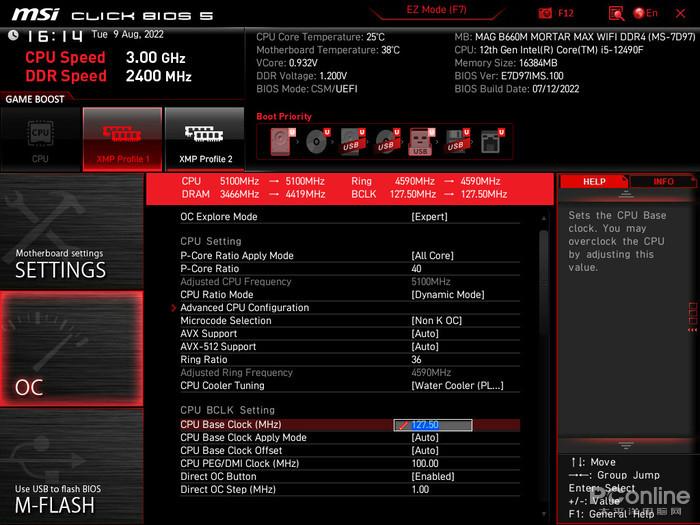Change CPU Base Clock Apply Mode setting
Screen dimensions: 700x525
[425, 438]
